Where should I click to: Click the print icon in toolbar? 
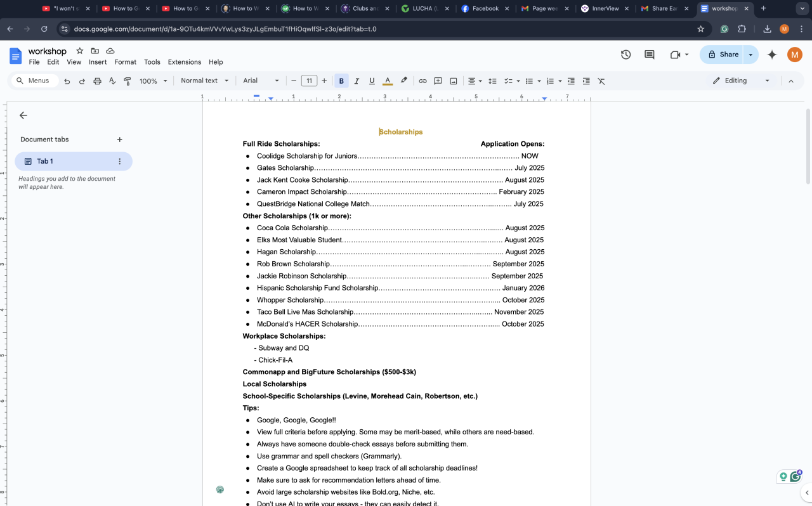(97, 81)
